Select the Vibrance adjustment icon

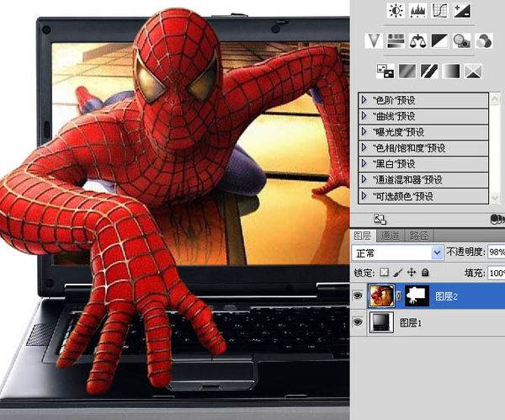tap(375, 40)
